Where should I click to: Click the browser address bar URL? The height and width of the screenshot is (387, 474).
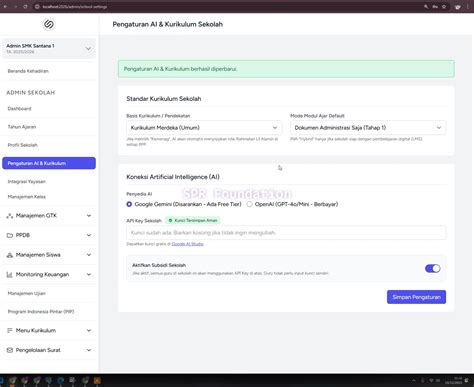pyautogui.click(x=75, y=7)
